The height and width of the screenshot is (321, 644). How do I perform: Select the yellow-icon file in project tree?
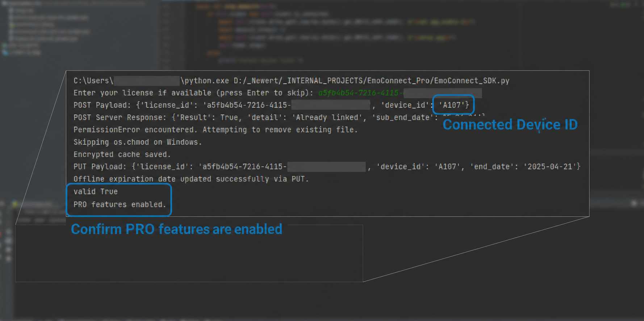pyautogui.click(x=33, y=25)
